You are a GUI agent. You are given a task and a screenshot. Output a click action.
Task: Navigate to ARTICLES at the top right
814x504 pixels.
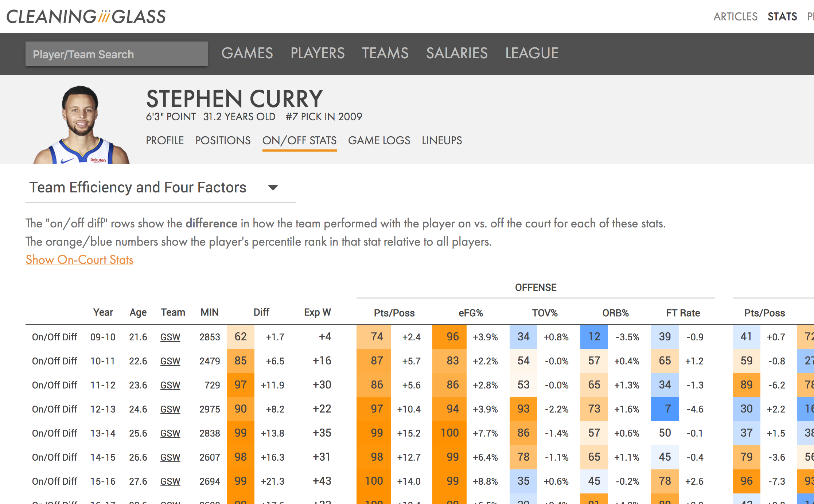(x=735, y=16)
